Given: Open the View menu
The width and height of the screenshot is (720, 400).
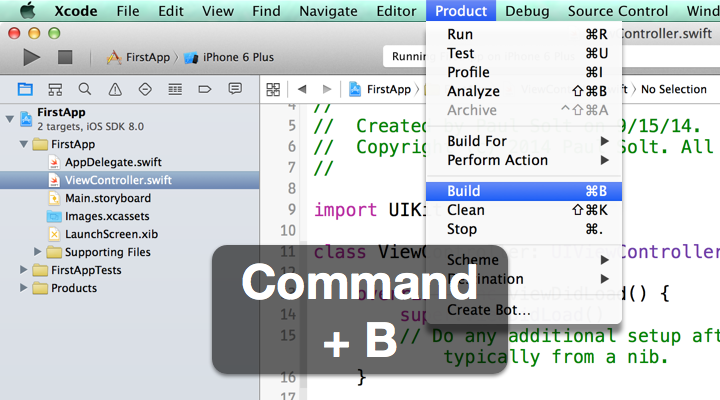Looking at the screenshot, I should (218, 11).
